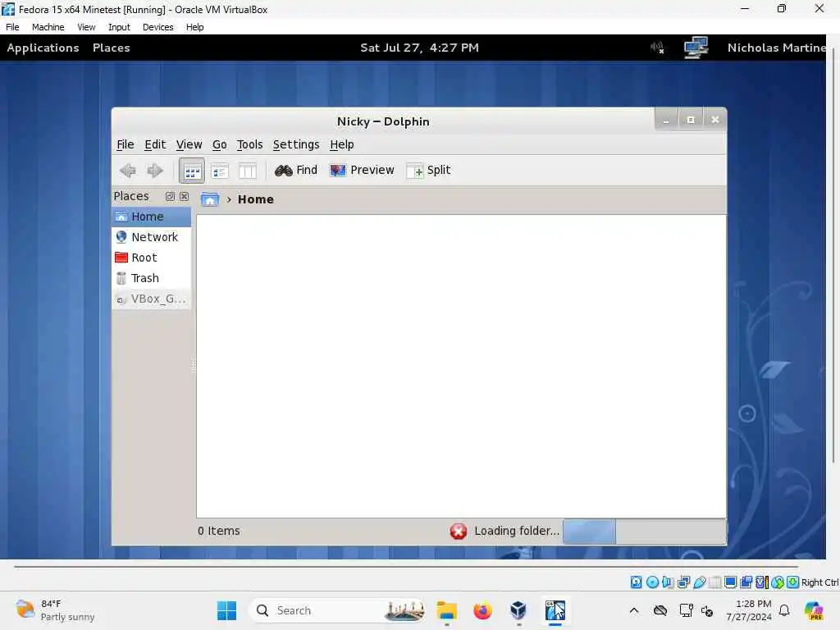Open Firefox from the taskbar
This screenshot has width=840, height=630.
click(x=482, y=610)
